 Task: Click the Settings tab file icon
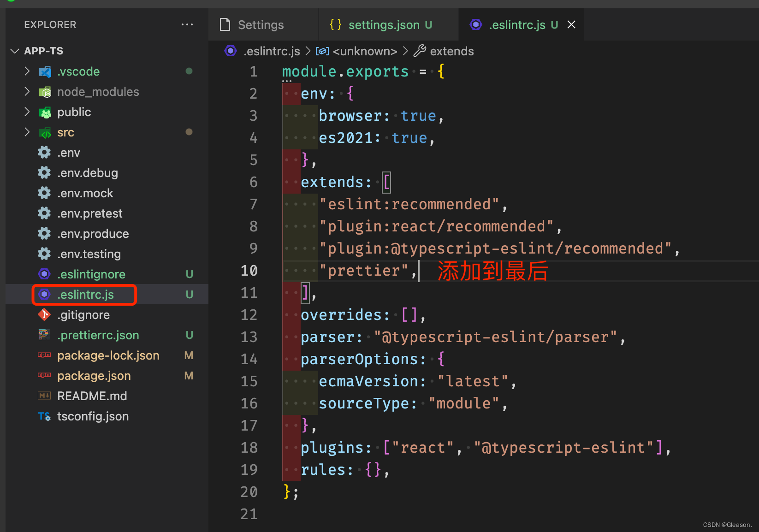(225, 24)
